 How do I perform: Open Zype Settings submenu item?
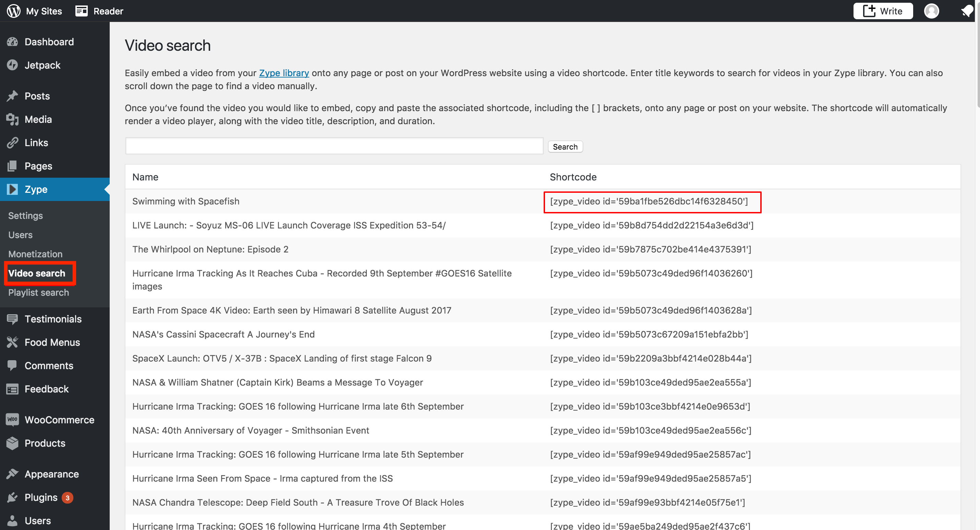tap(25, 215)
